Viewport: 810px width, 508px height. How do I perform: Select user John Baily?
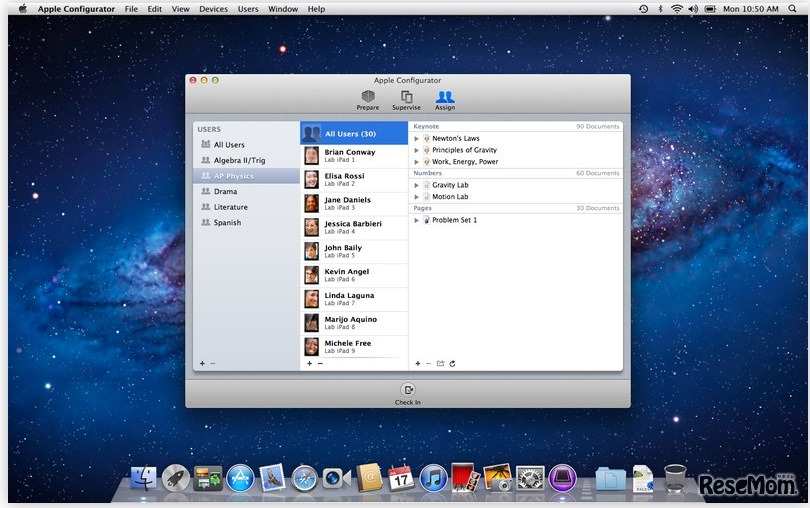coord(354,251)
